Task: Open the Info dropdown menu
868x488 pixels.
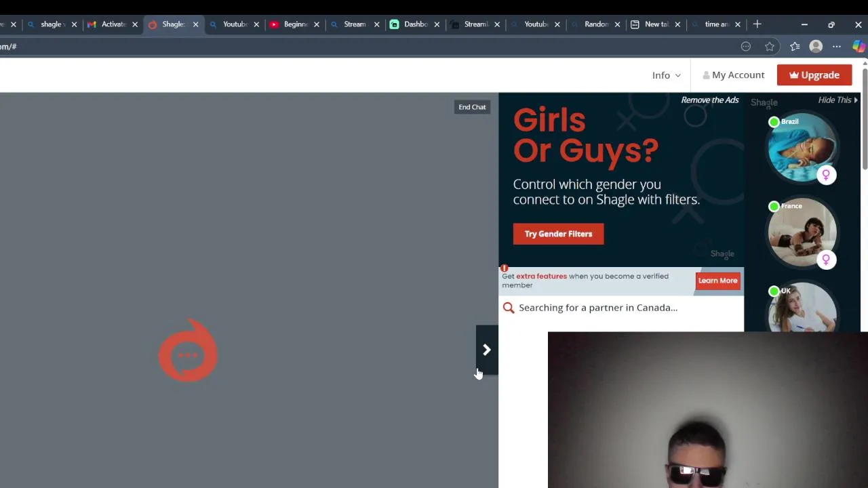Action: [666, 75]
